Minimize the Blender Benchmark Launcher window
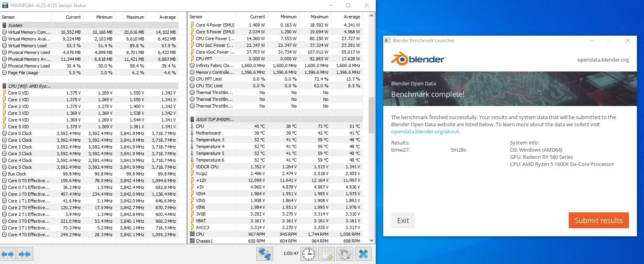Screen dimensions: 644x264 point(591,40)
